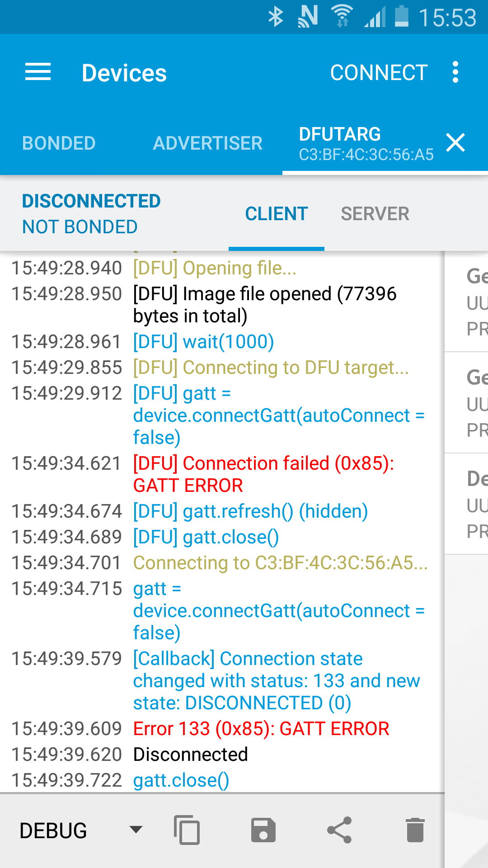
Task: Tap the Devices title
Action: tap(124, 73)
